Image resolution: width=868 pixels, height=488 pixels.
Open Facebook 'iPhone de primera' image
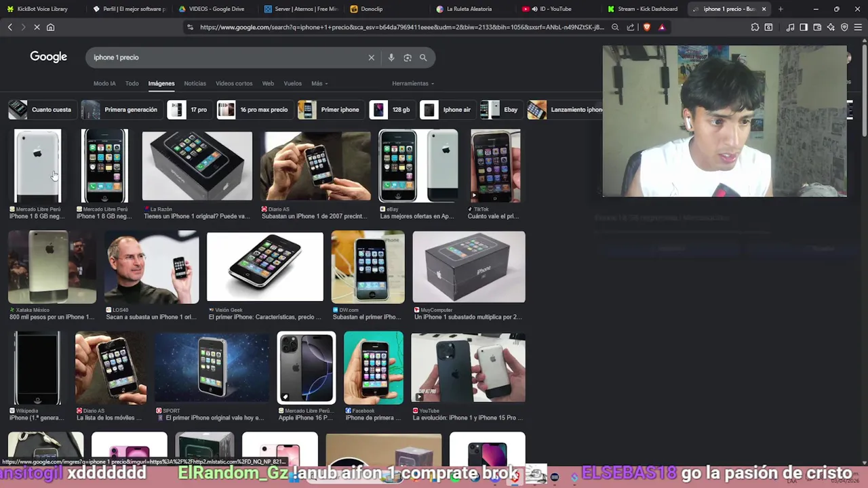[374, 368]
